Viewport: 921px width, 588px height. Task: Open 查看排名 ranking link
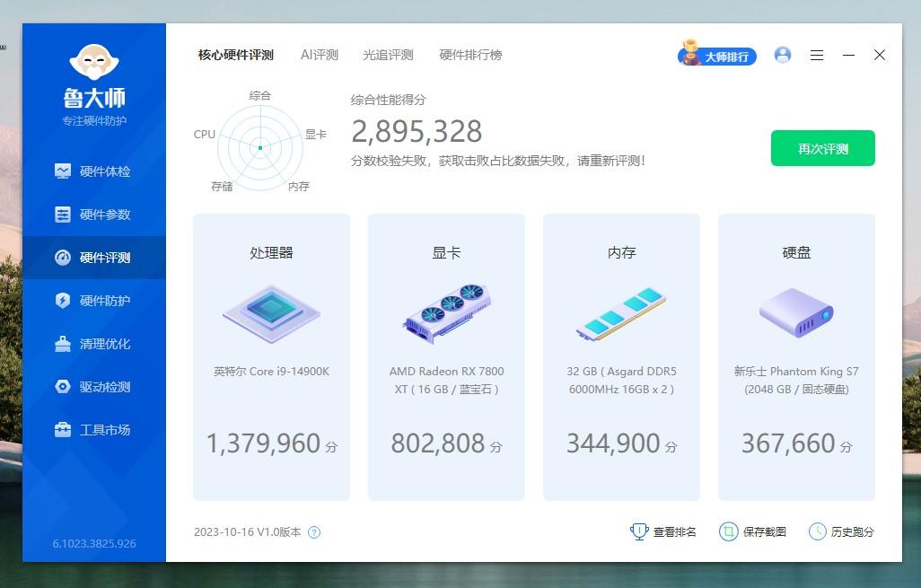pos(662,531)
